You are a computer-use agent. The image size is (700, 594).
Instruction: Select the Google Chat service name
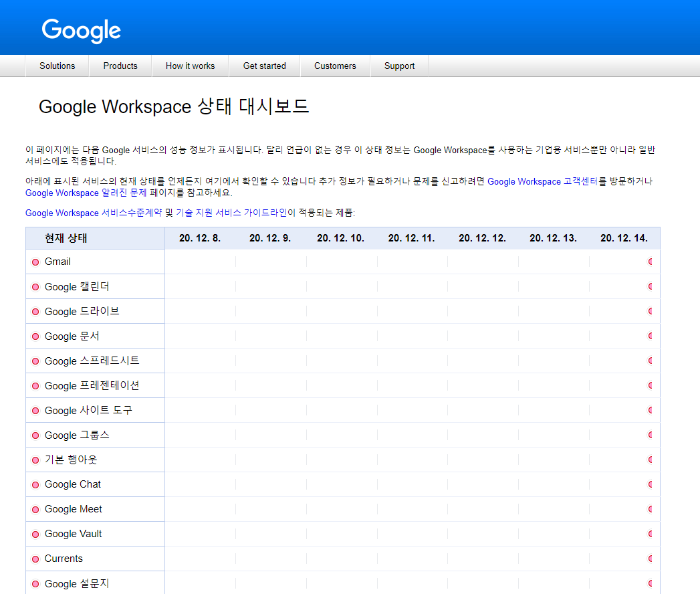[73, 484]
